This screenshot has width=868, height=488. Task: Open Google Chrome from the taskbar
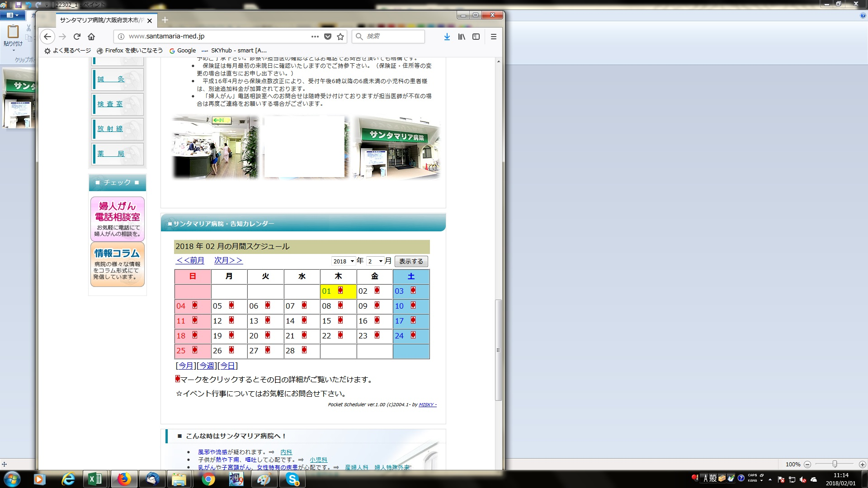tap(208, 479)
